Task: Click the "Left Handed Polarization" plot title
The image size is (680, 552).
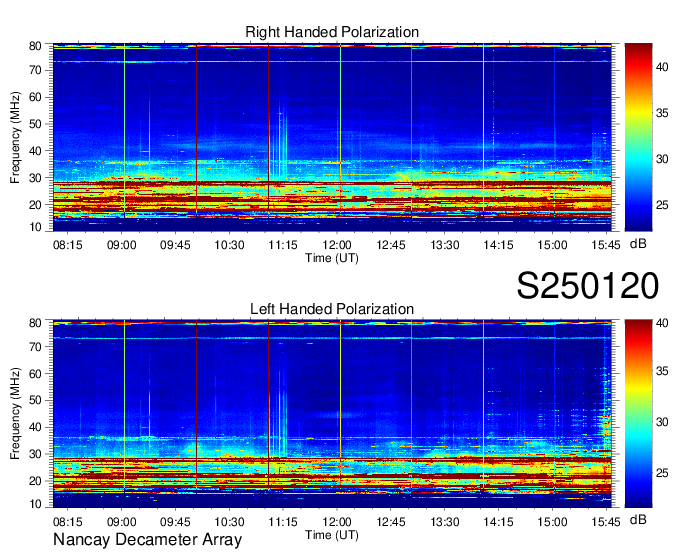Action: point(332,309)
